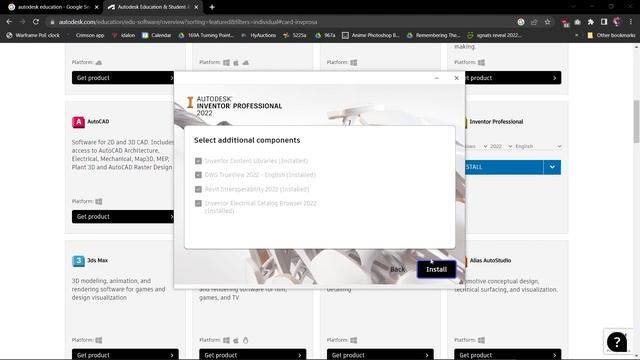Image resolution: width=640 pixels, height=360 pixels.
Task: Go back with the browser back arrow
Action: [x=9, y=22]
